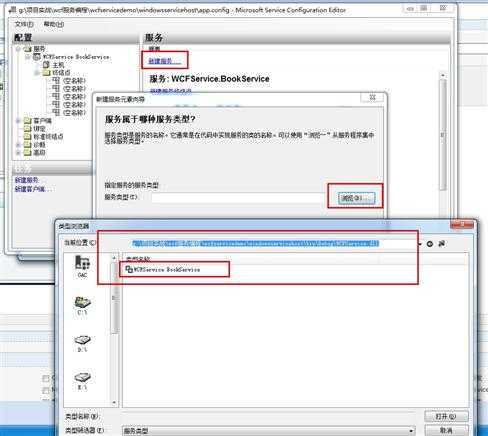Screen dimensions: 488x436
Task: Expand the 高级 tree node
Action: 19,152
